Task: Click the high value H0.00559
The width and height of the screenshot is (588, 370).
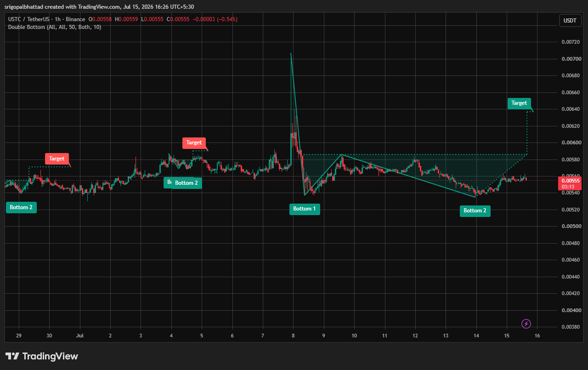Action: [126, 19]
